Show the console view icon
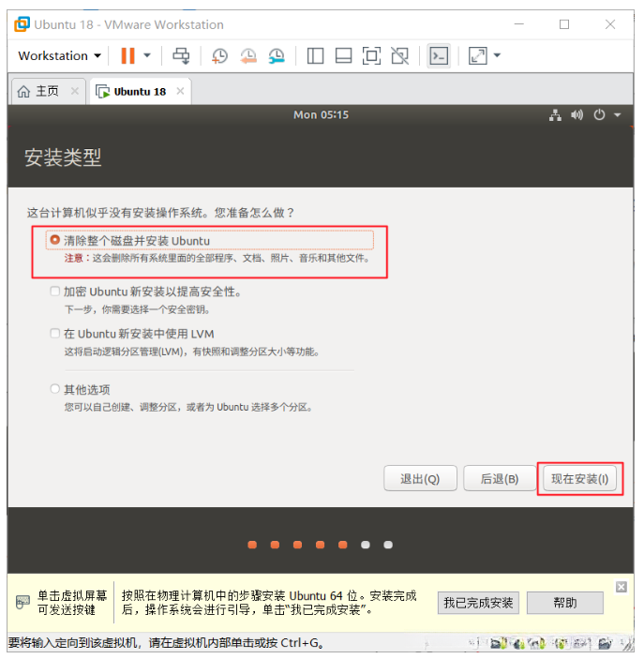The width and height of the screenshot is (644, 659). [439, 55]
